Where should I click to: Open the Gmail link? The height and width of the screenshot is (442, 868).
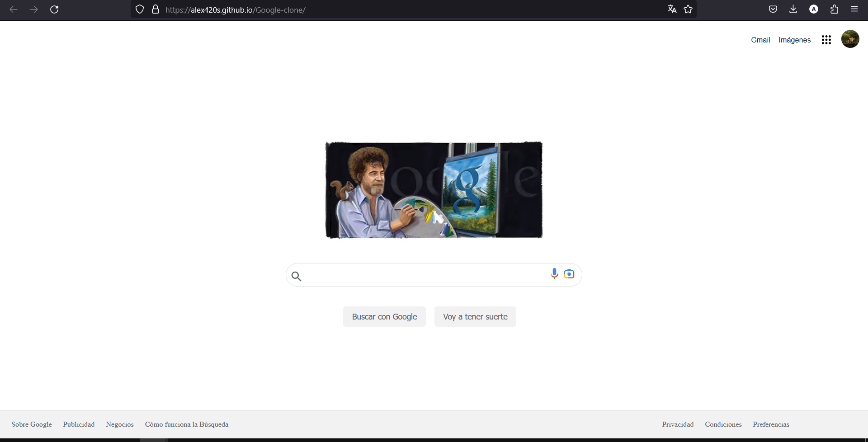point(760,40)
